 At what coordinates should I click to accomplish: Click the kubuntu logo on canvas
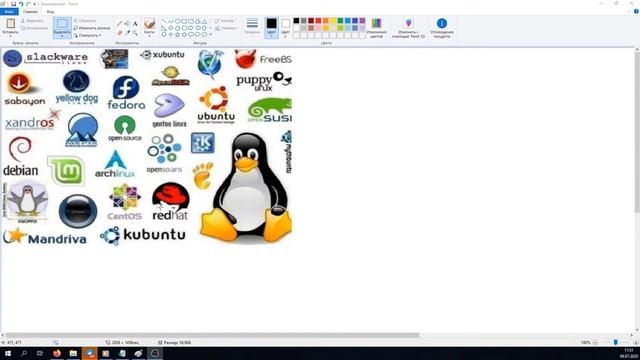pyautogui.click(x=143, y=236)
